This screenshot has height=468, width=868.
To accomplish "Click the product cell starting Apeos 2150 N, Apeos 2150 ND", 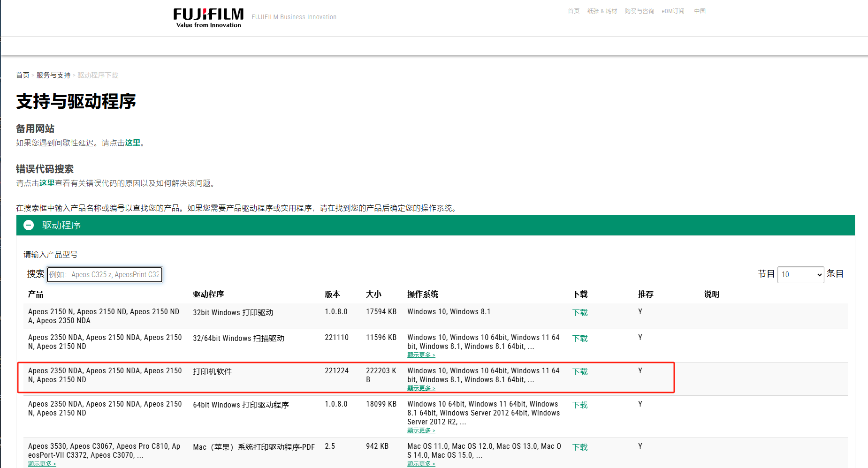I will tap(104, 316).
